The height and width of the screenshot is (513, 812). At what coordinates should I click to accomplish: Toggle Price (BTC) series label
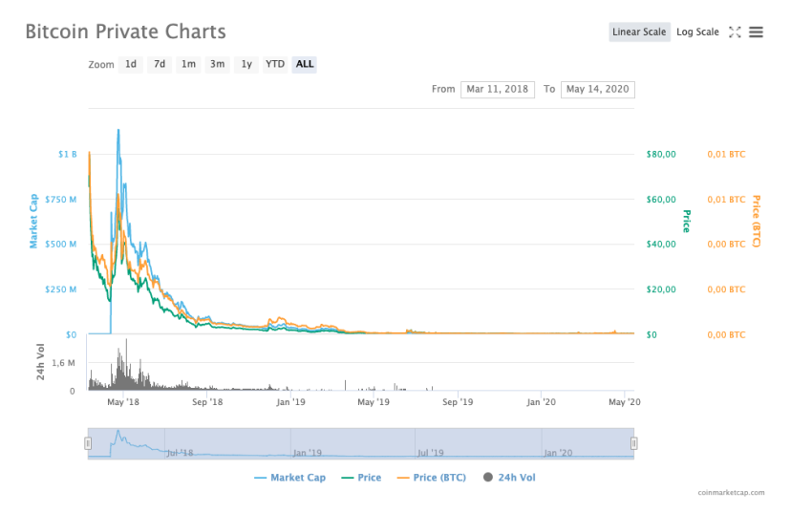point(439,478)
